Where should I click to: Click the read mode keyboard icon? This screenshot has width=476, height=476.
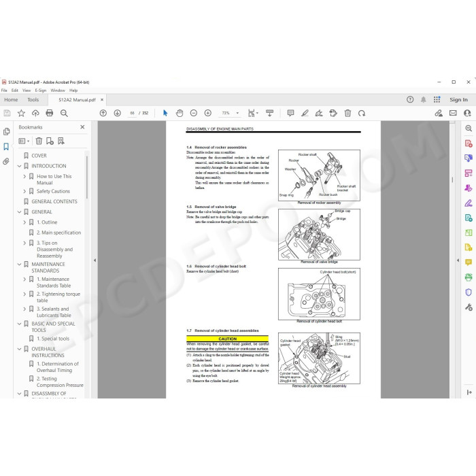point(269,114)
